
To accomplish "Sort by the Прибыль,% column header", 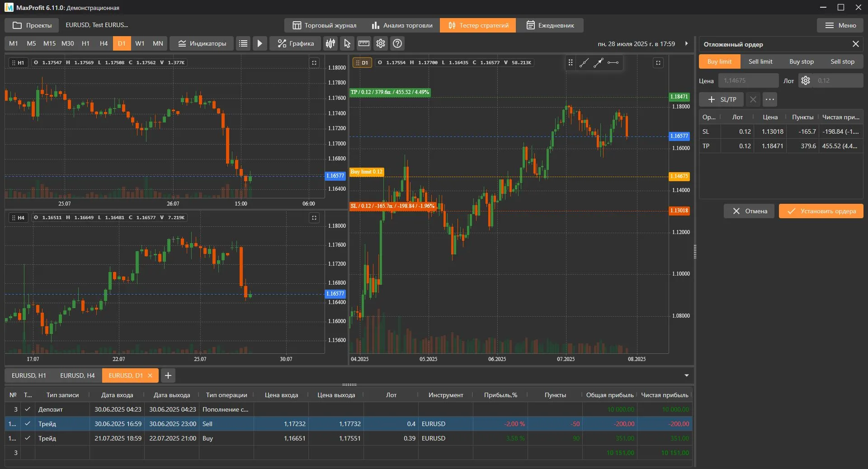I will click(x=500, y=395).
